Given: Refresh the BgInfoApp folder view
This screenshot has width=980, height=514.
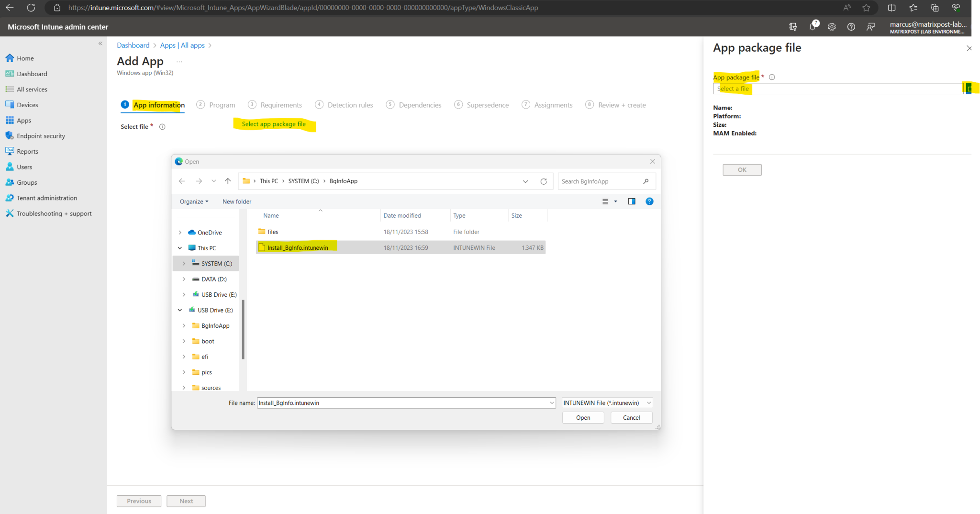Looking at the screenshot, I should [x=544, y=181].
